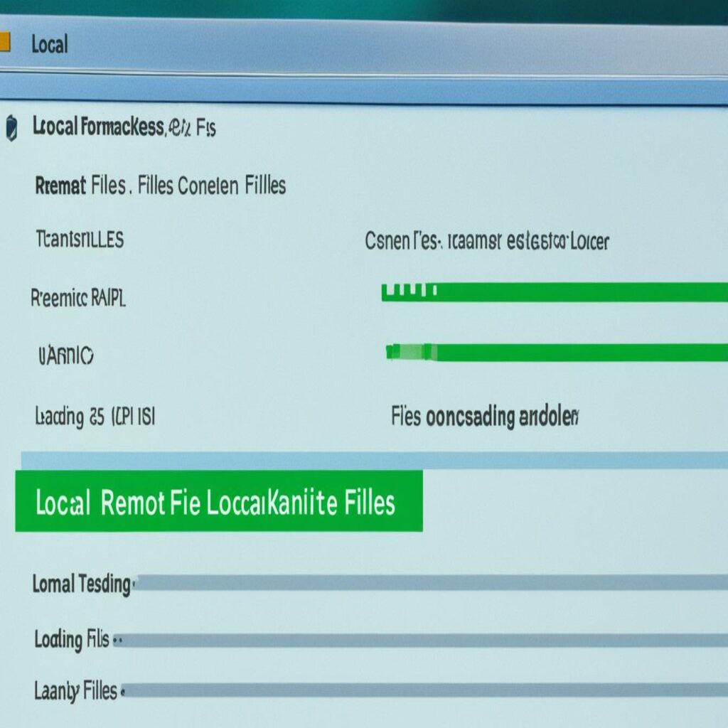Viewport: 728px width, 728px height.
Task: Click the yellow folder icon beside Local
Action: click(4, 42)
